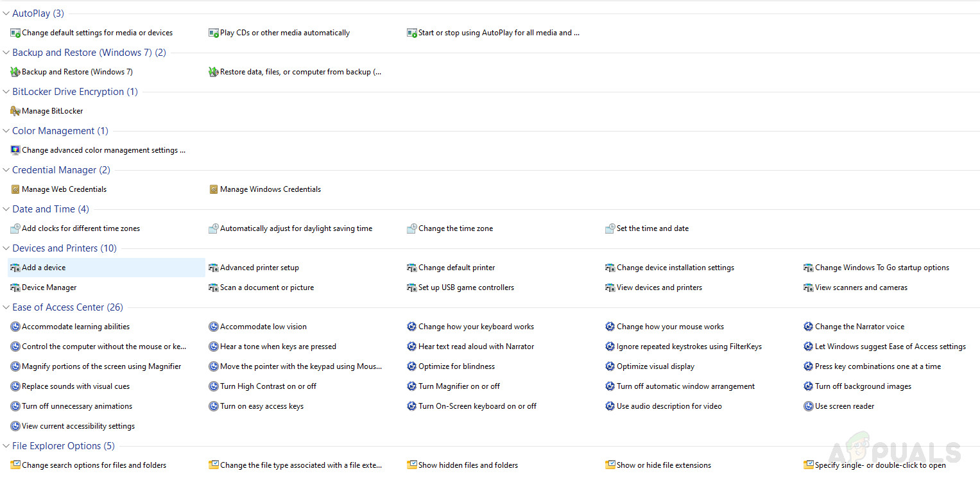Open Show or hide file extensions
Screen dimensions: 980x480
pyautogui.click(x=664, y=465)
